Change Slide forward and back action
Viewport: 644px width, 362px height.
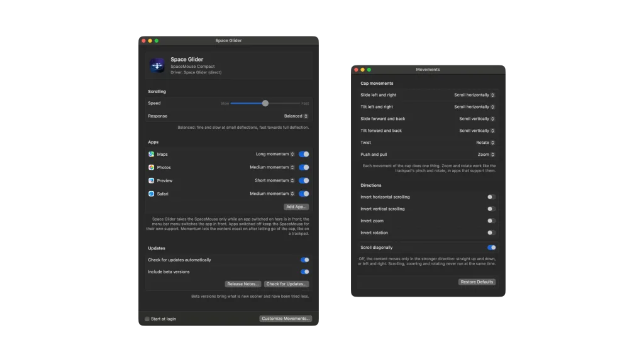point(477,119)
